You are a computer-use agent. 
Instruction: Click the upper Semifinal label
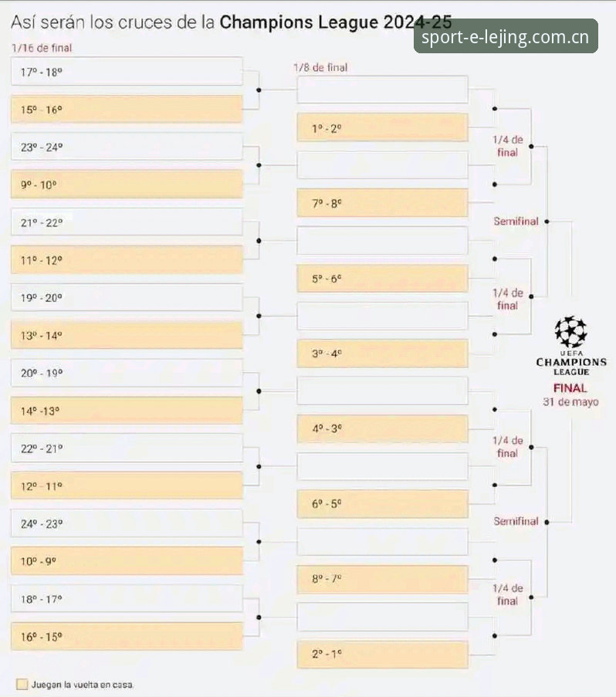(x=516, y=221)
